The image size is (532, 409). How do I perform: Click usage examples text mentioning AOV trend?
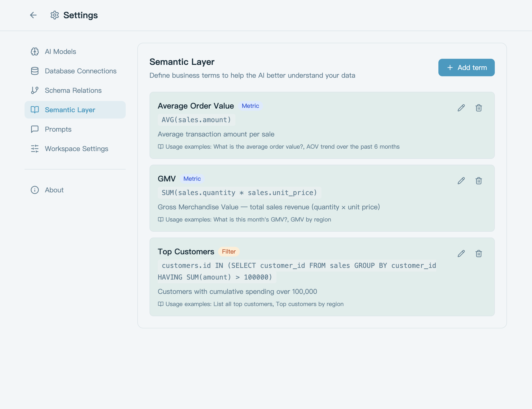tap(282, 147)
